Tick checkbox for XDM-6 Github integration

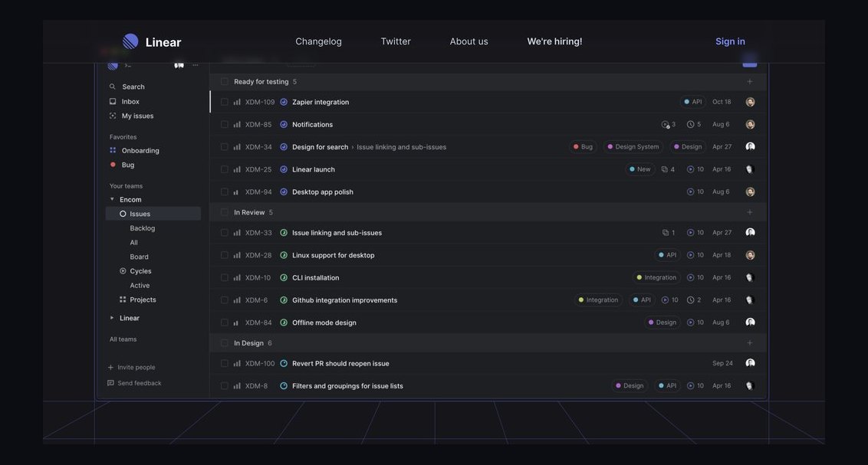(x=224, y=300)
